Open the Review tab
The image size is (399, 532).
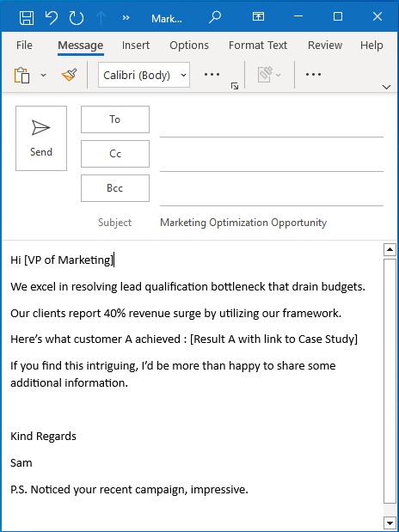325,46
